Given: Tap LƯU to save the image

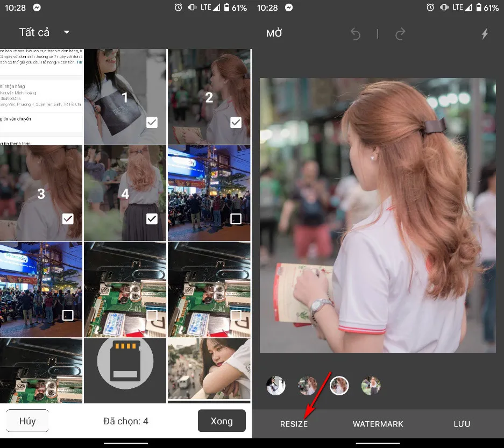Looking at the screenshot, I should (462, 424).
